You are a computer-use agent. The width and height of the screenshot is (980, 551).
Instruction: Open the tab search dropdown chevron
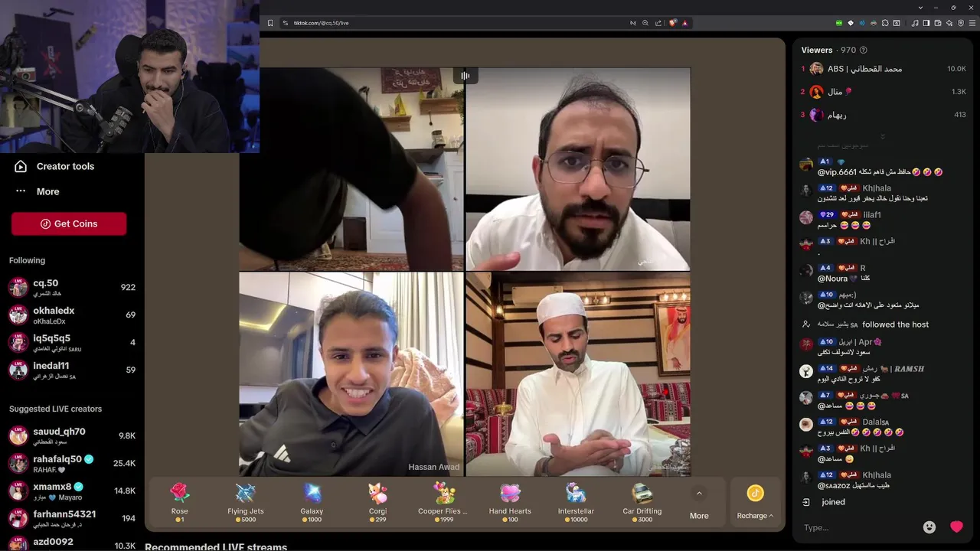920,7
